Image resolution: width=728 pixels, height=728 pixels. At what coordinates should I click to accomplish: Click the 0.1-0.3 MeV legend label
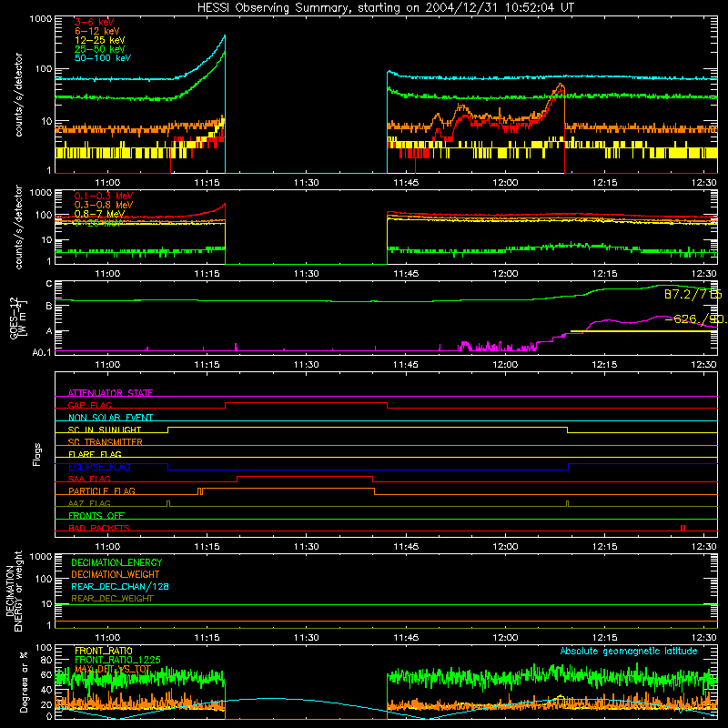(x=104, y=196)
